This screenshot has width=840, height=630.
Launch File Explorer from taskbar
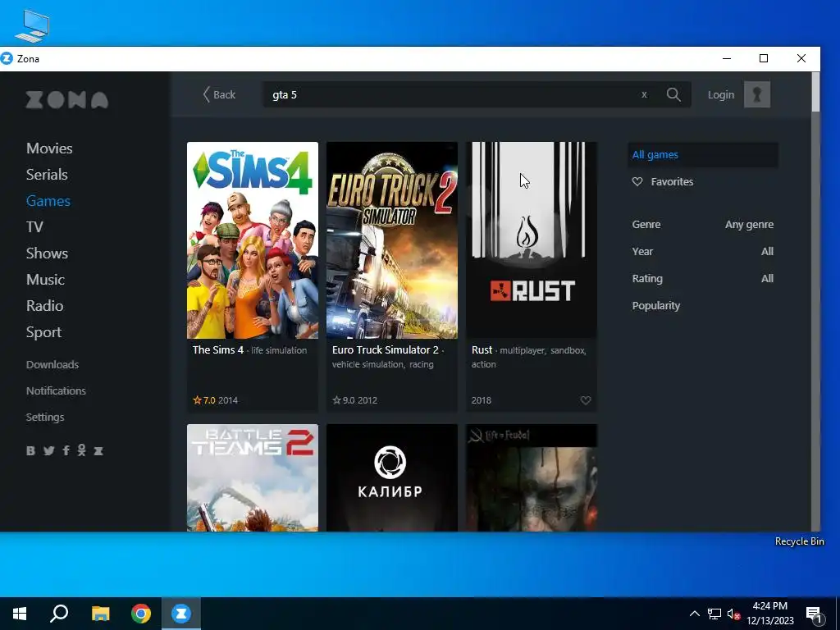point(101,614)
